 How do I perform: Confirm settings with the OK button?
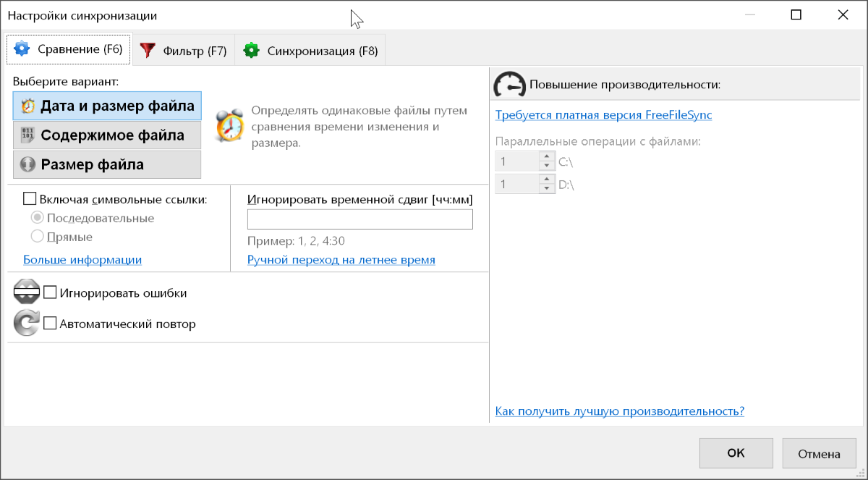click(736, 453)
